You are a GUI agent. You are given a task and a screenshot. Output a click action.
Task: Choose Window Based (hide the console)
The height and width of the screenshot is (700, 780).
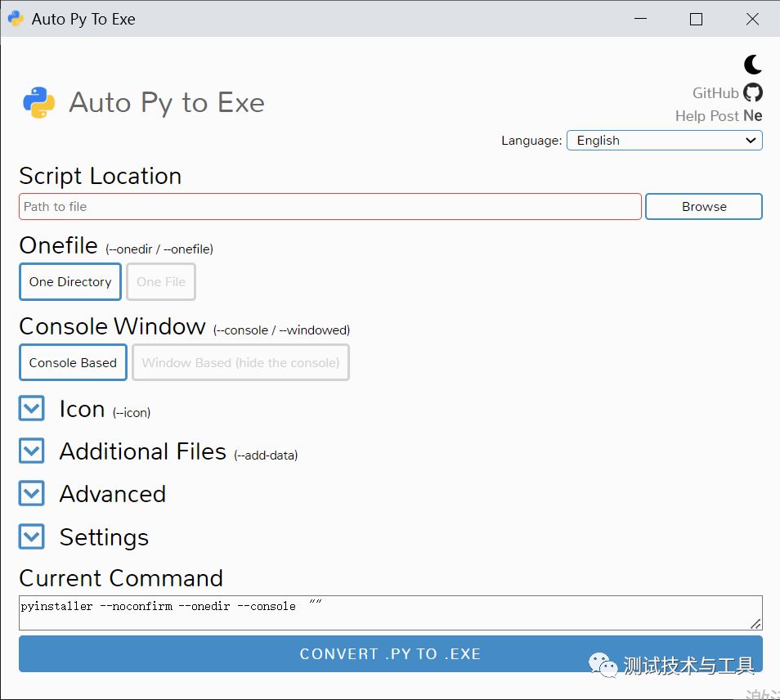tap(240, 363)
